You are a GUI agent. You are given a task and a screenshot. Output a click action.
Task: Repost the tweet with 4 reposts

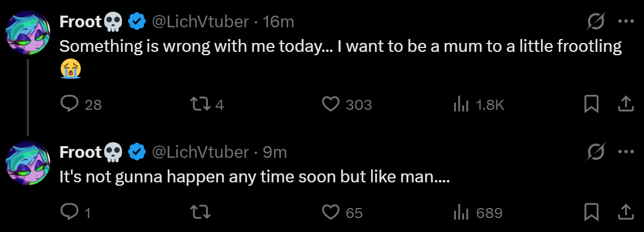(198, 104)
